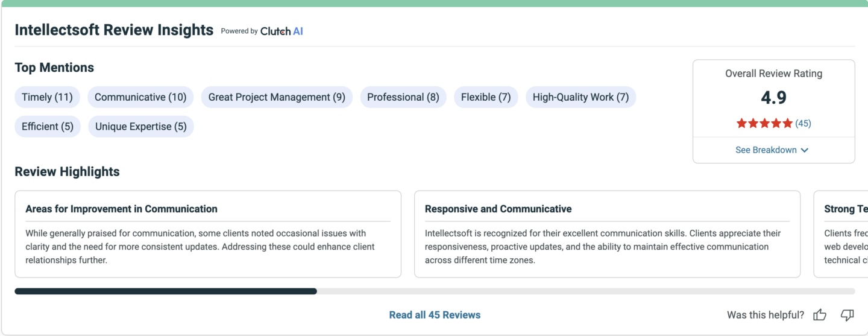Viewport: 868px width, 336px height.
Task: Click the chevron next to See Breakdown
Action: (x=804, y=150)
